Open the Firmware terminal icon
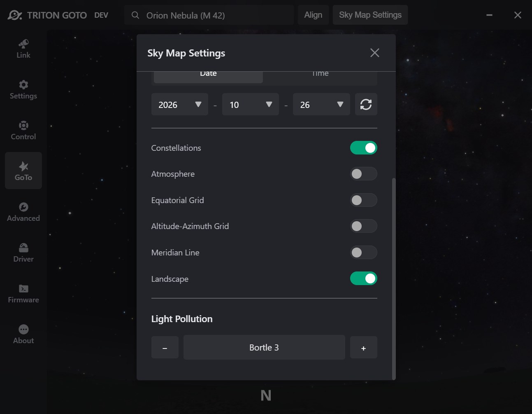The height and width of the screenshot is (414, 532). click(x=23, y=294)
